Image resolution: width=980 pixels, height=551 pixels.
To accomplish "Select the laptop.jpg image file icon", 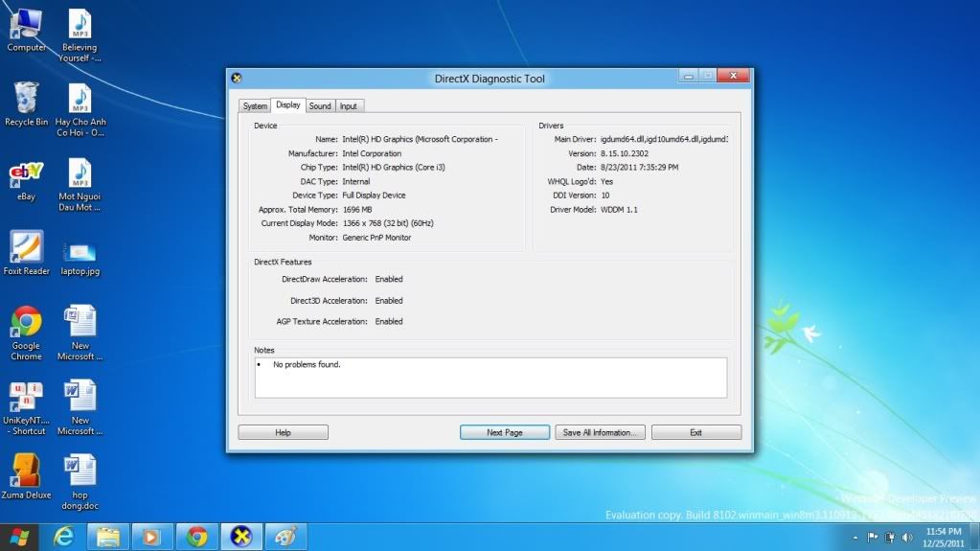I will click(x=80, y=259).
